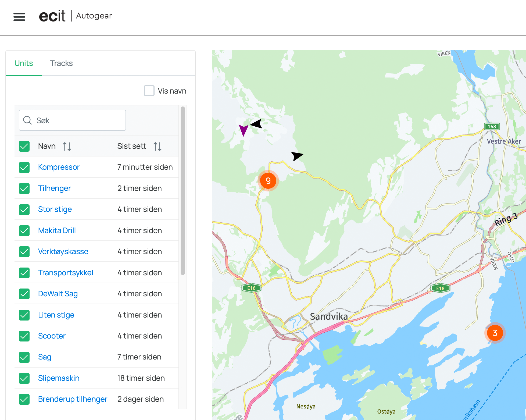The width and height of the screenshot is (526, 420).
Task: Open the Stor stige unit link
Action: (x=55, y=209)
